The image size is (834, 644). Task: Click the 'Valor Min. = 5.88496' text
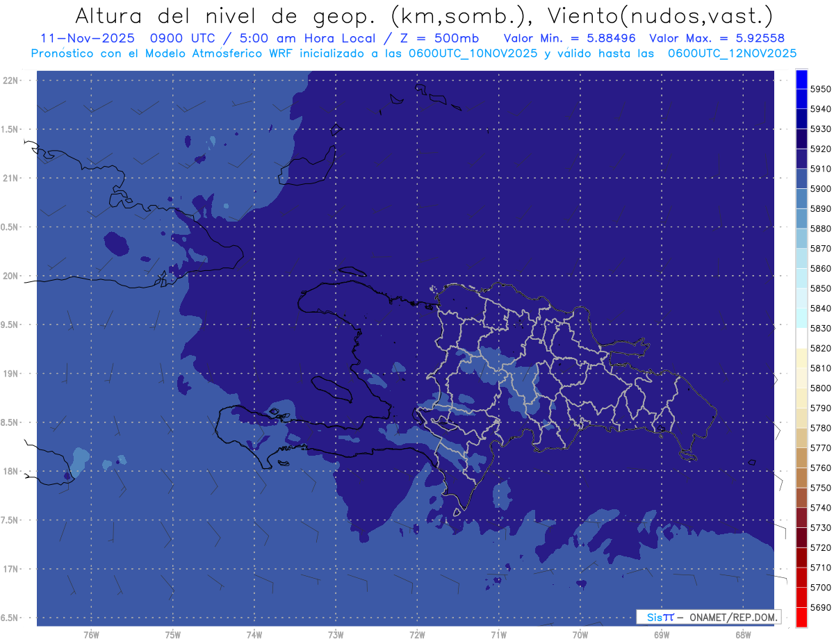coord(571,38)
